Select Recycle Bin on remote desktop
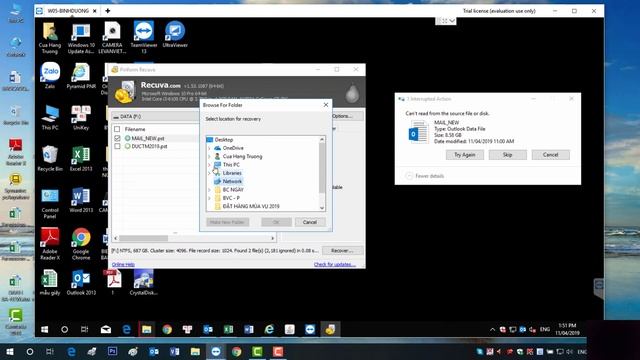Viewport: 640px width, 360px height. click(x=50, y=158)
